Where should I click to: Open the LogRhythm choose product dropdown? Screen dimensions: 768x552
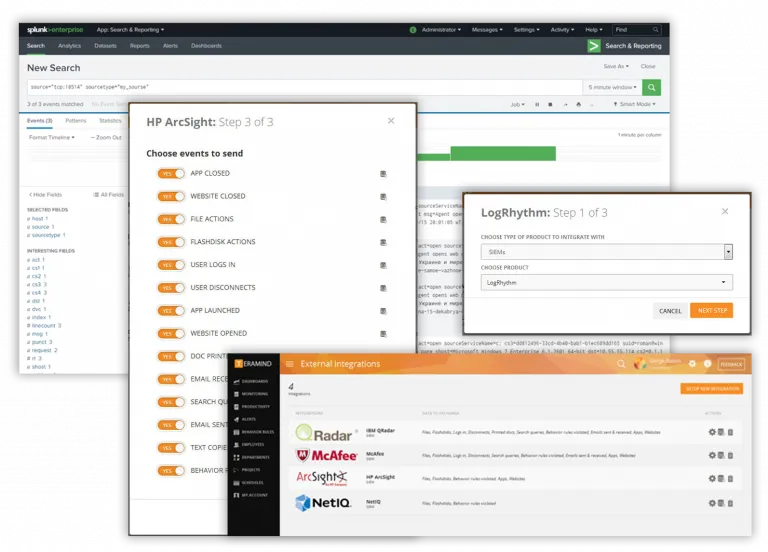click(x=606, y=283)
